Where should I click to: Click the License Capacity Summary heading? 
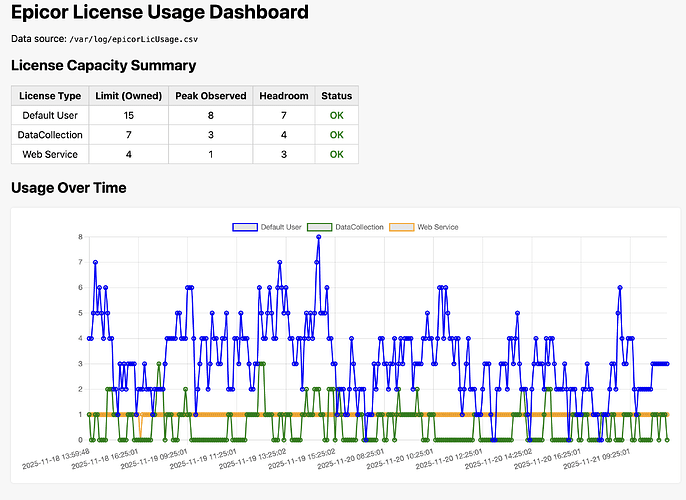[x=103, y=65]
